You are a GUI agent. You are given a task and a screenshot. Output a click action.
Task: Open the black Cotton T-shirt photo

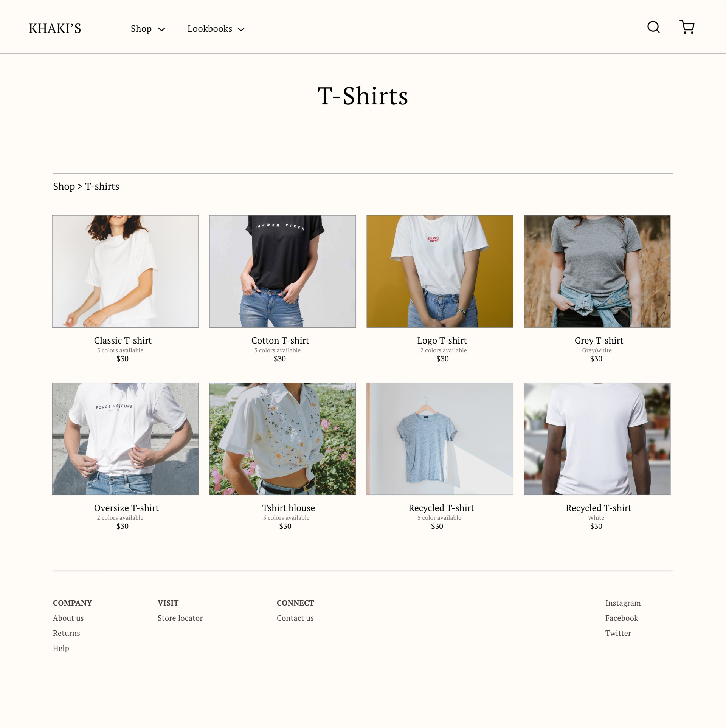[x=282, y=271]
